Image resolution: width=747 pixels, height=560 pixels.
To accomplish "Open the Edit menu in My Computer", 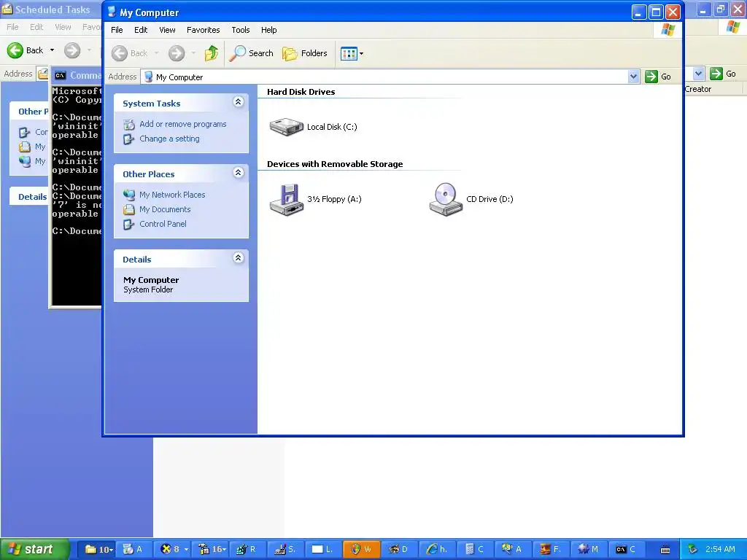I will 141,30.
